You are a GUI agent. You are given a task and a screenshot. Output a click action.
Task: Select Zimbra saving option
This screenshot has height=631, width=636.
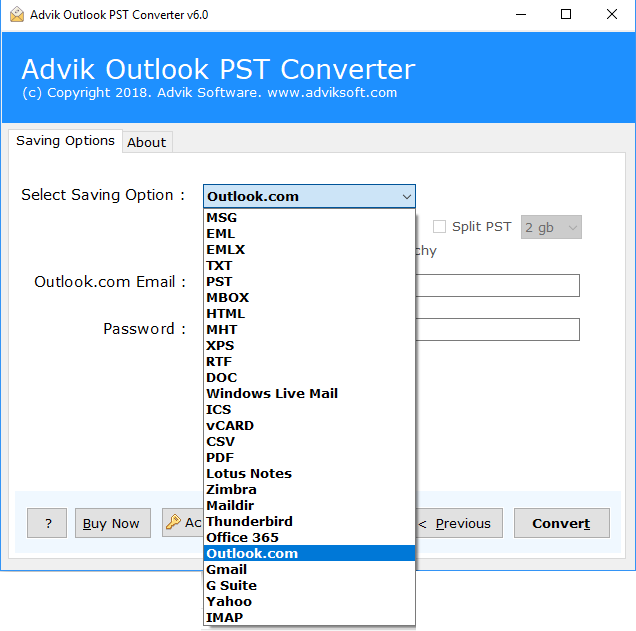(309, 489)
